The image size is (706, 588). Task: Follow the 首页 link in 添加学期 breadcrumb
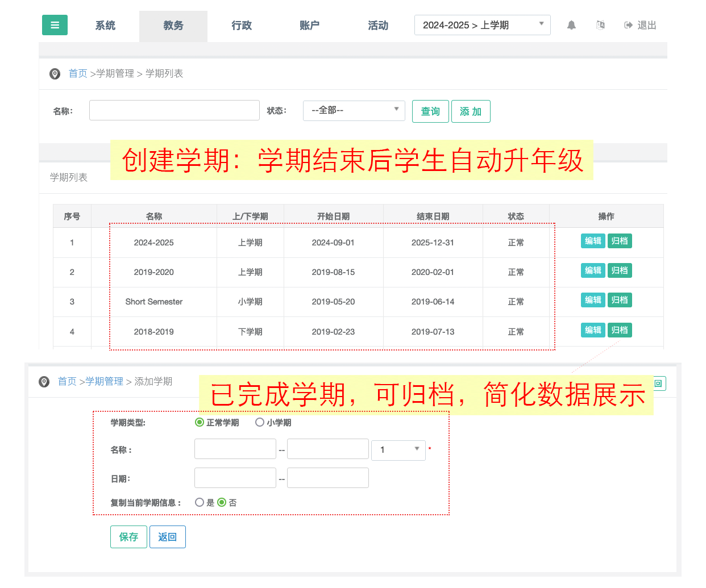coord(67,382)
